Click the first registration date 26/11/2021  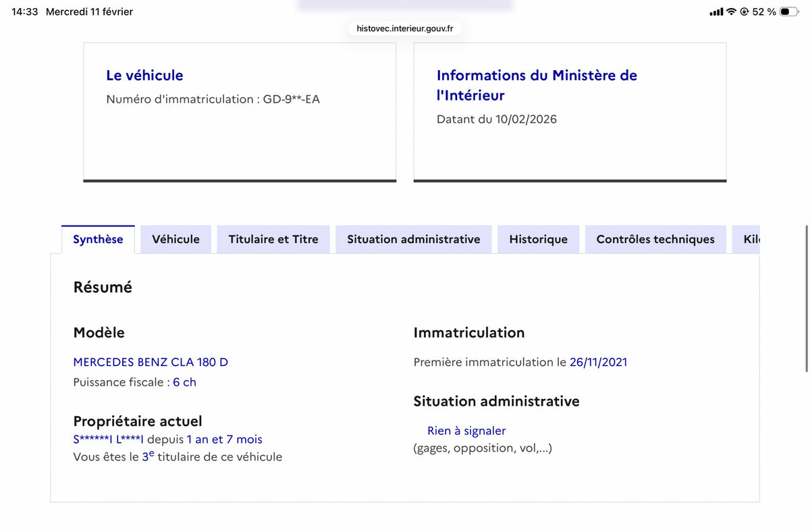coord(598,362)
